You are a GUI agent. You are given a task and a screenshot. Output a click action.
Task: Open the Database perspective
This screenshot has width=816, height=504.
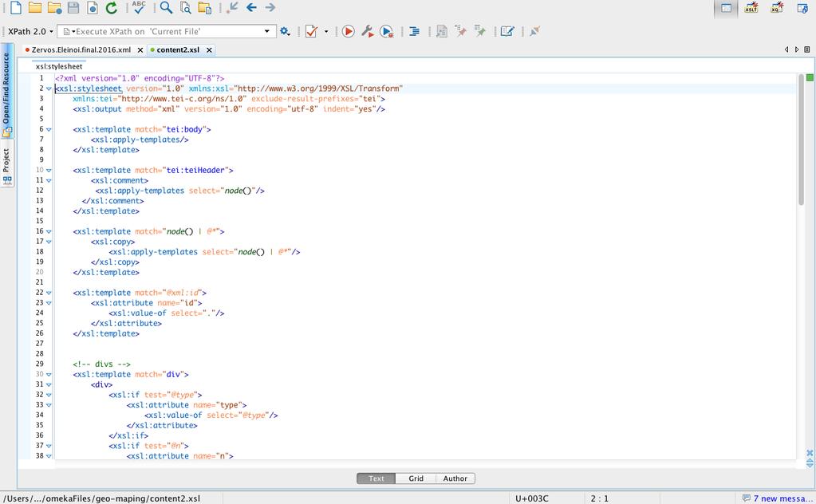point(802,7)
